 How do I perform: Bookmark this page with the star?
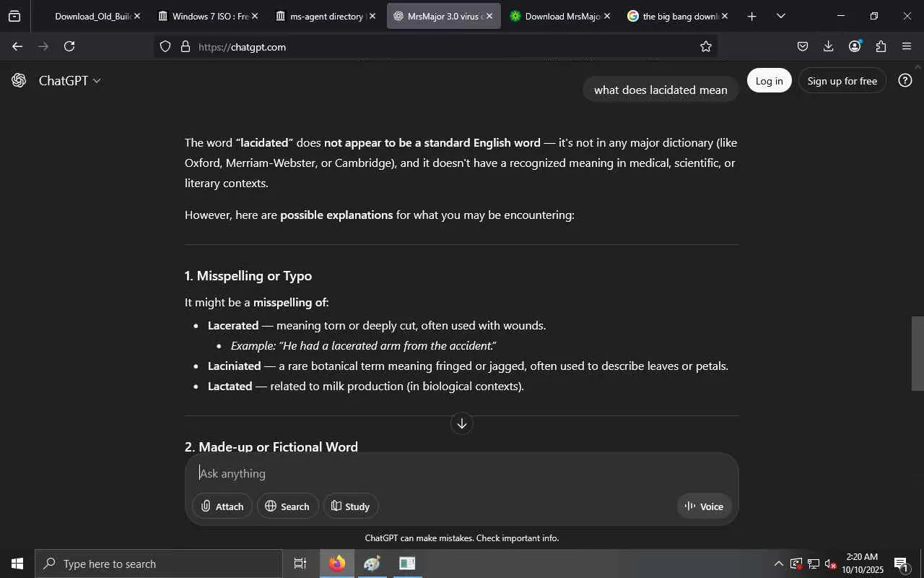[706, 46]
